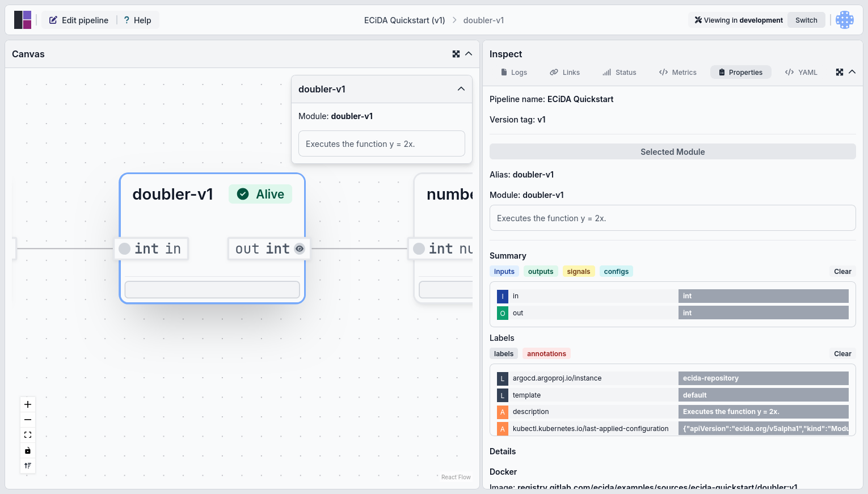Screen dimensions: 868x494
Task: Click the Logs tab file icon
Action: tap(504, 72)
